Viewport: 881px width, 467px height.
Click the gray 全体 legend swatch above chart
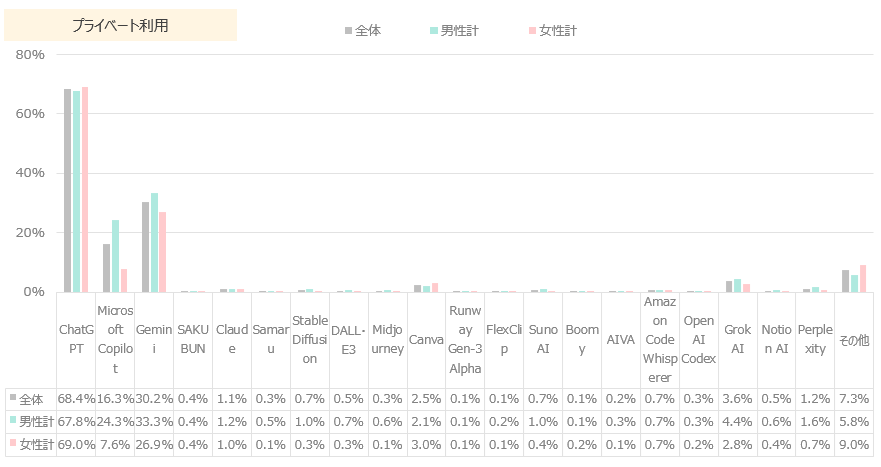(x=348, y=31)
